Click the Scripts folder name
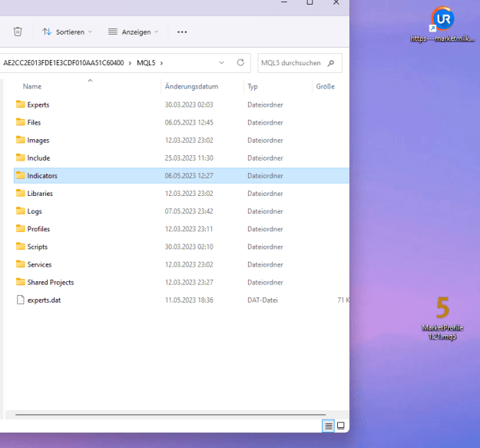Image resolution: width=480 pixels, height=448 pixels. (x=38, y=247)
